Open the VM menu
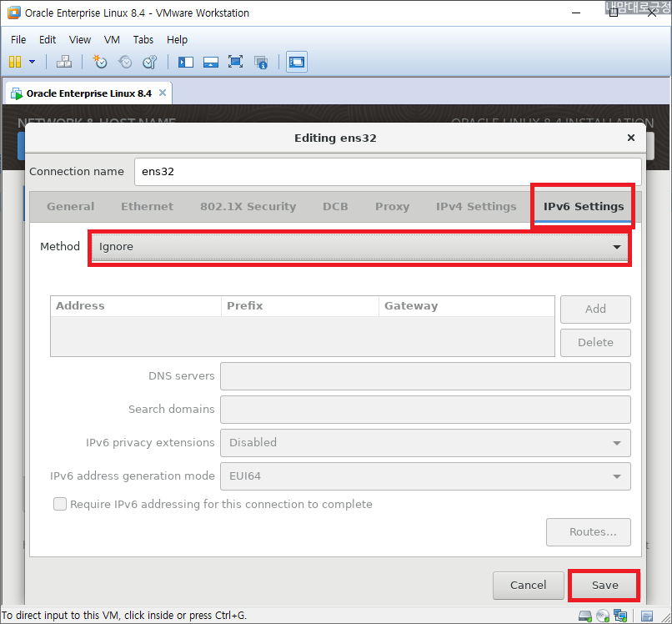672x624 pixels. tap(112, 39)
